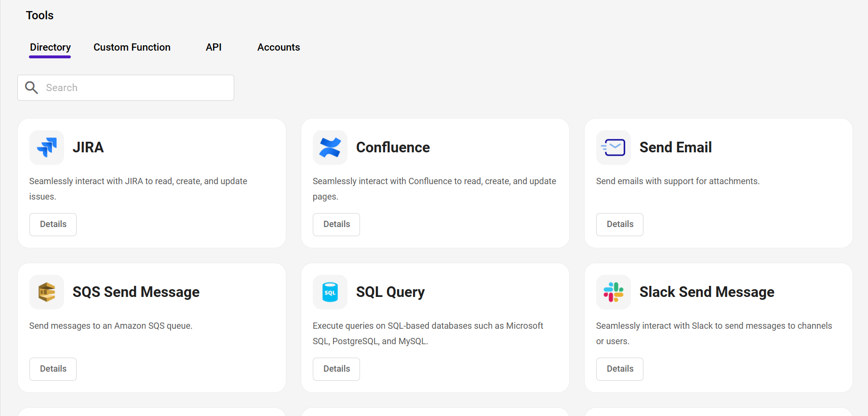This screenshot has height=416, width=868.
Task: Click the SQL Query database icon
Action: (x=330, y=292)
